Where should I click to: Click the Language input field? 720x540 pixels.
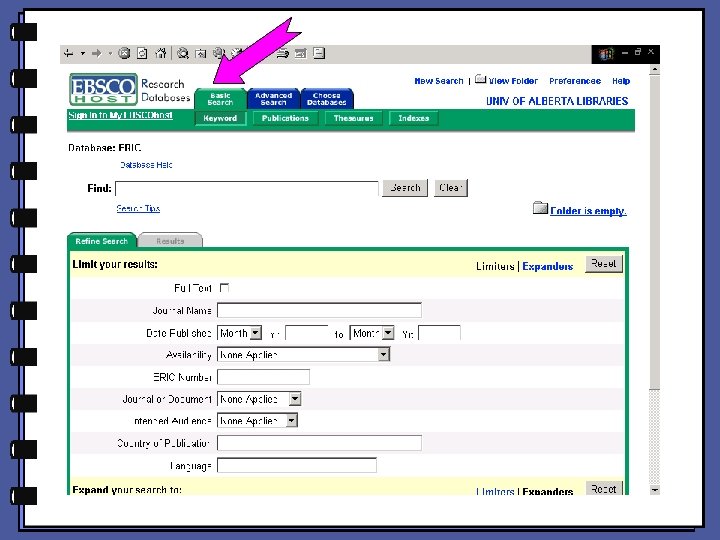click(x=297, y=466)
